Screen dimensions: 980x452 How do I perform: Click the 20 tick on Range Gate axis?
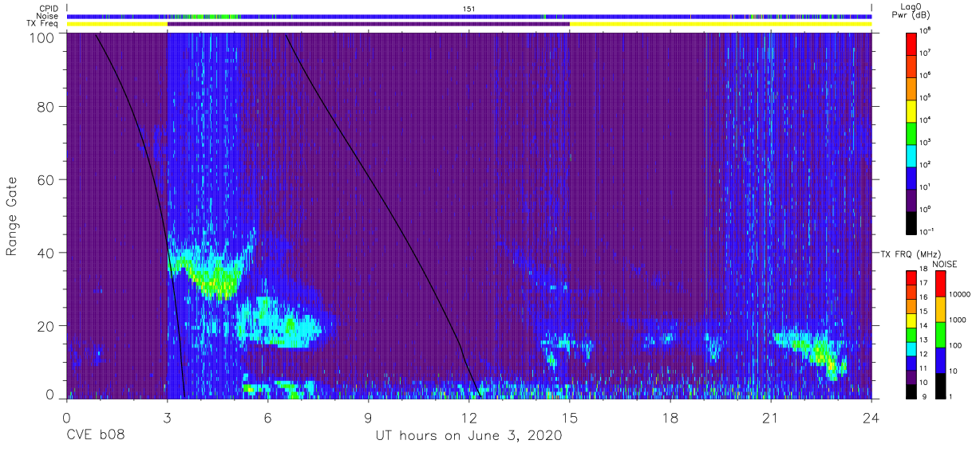[45, 325]
